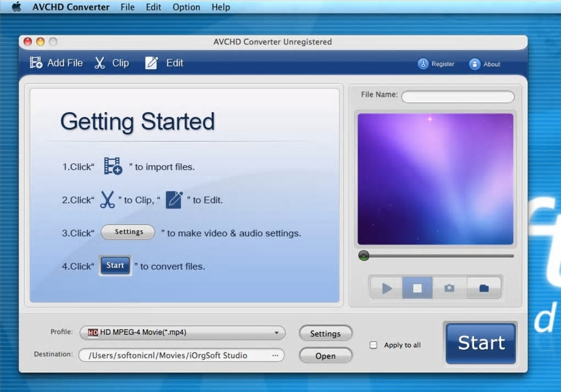Click the Destination path field
This screenshot has height=392, width=561.
pyautogui.click(x=182, y=356)
